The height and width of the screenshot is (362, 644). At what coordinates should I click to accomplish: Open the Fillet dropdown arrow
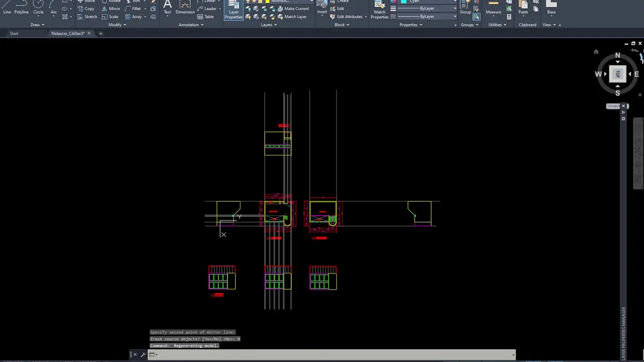tap(145, 9)
